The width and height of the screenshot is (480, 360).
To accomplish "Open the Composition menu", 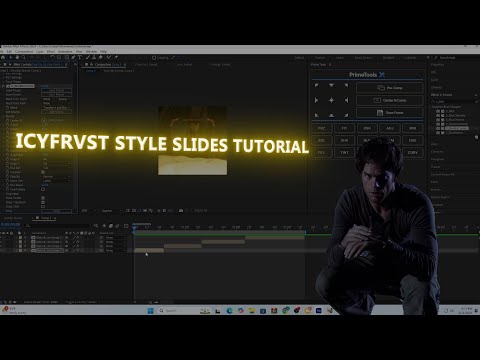I will coord(24,52).
